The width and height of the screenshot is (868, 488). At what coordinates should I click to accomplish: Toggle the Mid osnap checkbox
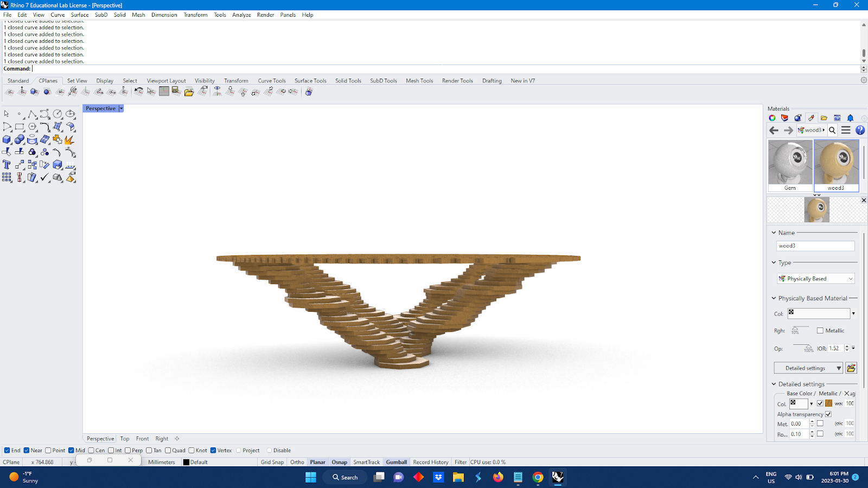tap(71, 450)
